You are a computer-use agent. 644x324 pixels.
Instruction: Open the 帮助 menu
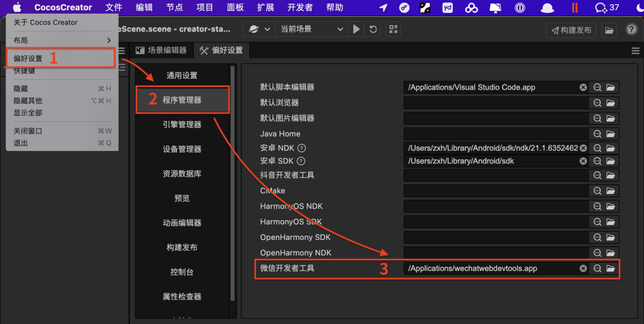[335, 7]
